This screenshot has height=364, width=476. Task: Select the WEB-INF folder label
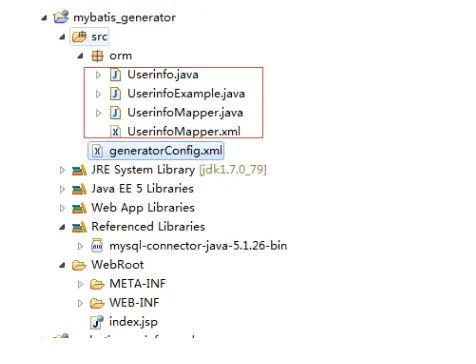pyautogui.click(x=134, y=303)
